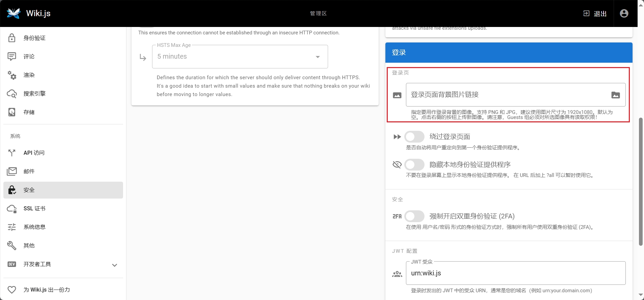Screen dimensions: 644x300
Task: Click the 搜索引擎 search cloud icon
Action: coord(12,94)
